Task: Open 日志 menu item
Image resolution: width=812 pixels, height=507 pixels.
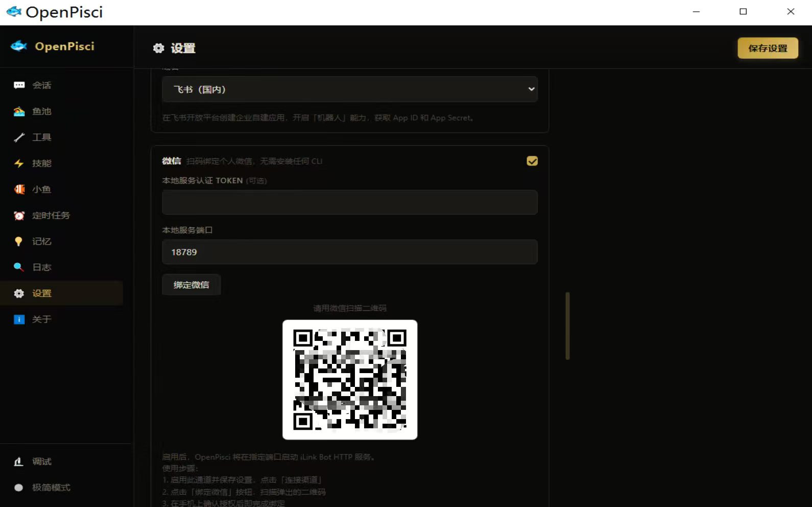Action: 61,267
